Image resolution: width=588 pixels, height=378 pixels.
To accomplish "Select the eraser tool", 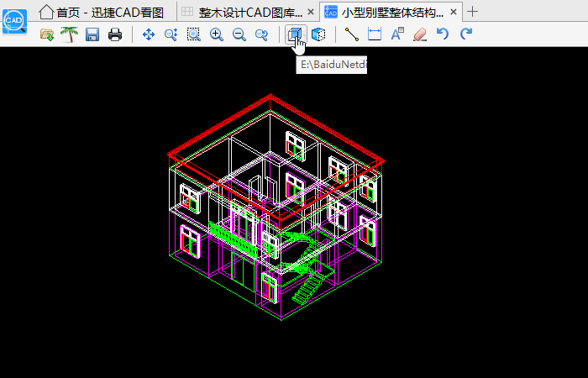I will tap(420, 34).
